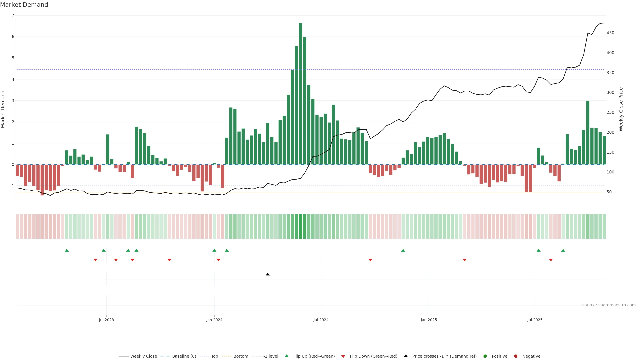Click the Jan 2025 x-axis label
Screen dimensions: 644x362
pyautogui.click(x=429, y=320)
